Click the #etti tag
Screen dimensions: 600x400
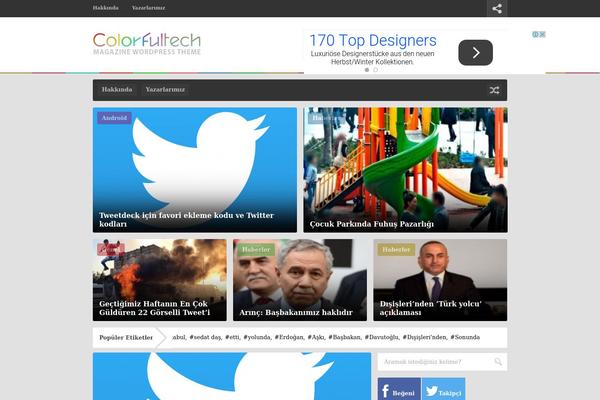pyautogui.click(x=232, y=337)
